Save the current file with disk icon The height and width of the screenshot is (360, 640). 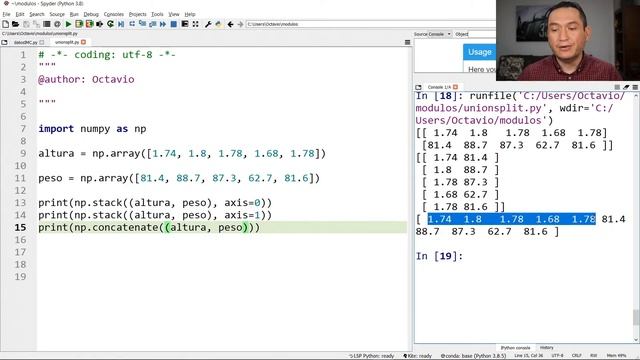[26, 24]
